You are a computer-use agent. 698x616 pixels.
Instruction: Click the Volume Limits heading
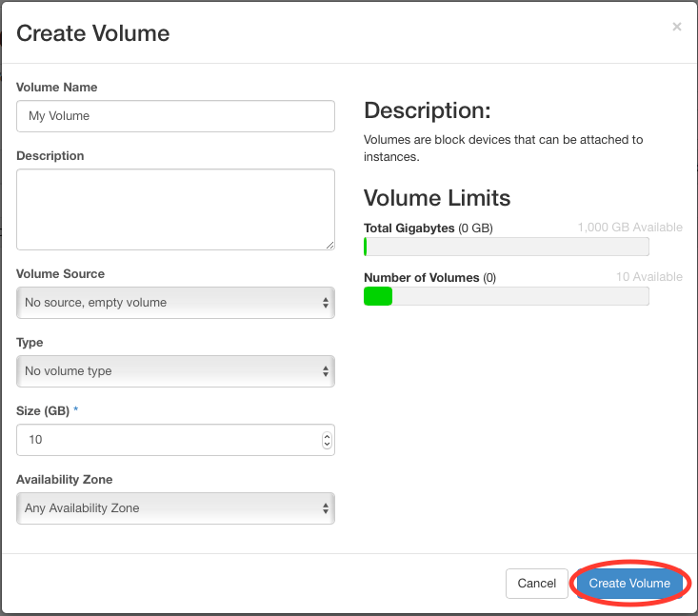tap(437, 198)
